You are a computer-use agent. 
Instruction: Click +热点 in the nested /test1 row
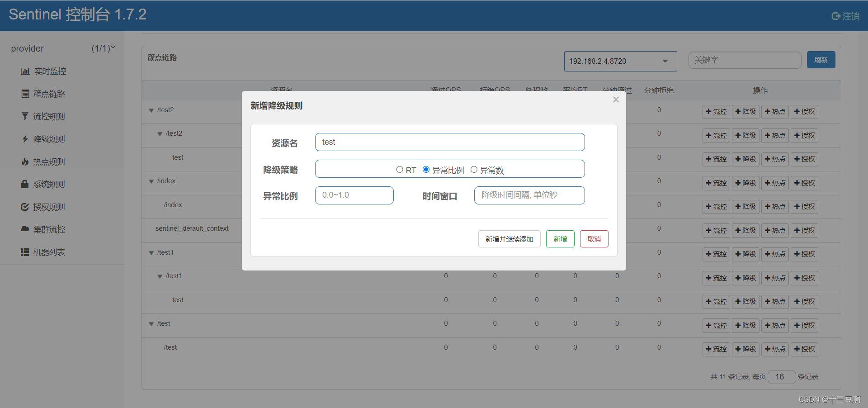click(x=775, y=278)
